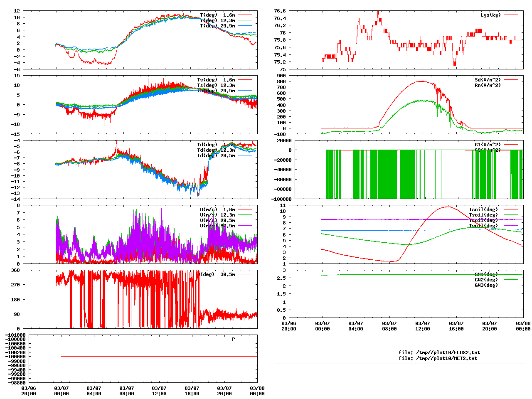Click the topmost "Tsoil(deg)" legend entry
The image size is (532, 399).
(x=483, y=209)
